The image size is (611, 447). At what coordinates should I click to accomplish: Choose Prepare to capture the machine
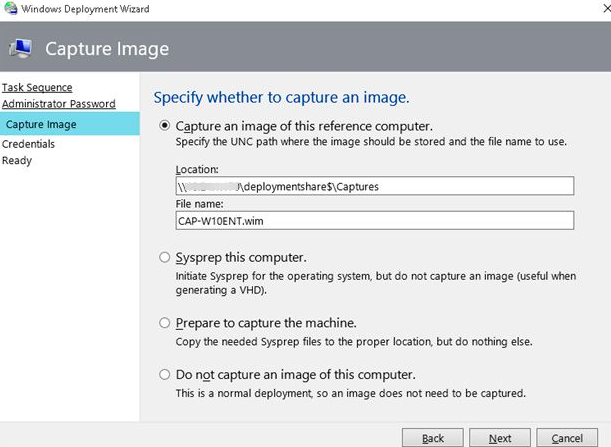pos(165,323)
